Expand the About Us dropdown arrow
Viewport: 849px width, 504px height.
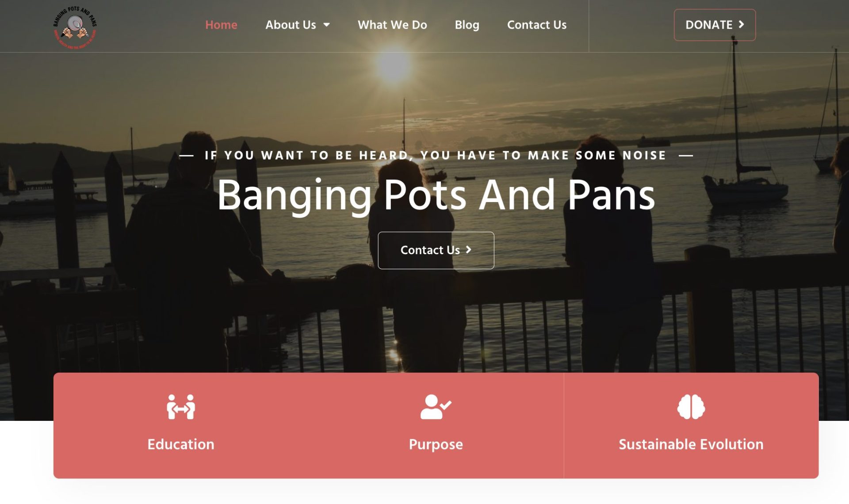point(326,25)
